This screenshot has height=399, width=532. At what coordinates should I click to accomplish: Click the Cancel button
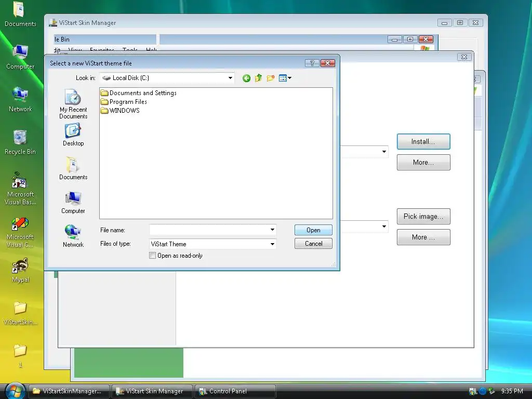pos(313,244)
